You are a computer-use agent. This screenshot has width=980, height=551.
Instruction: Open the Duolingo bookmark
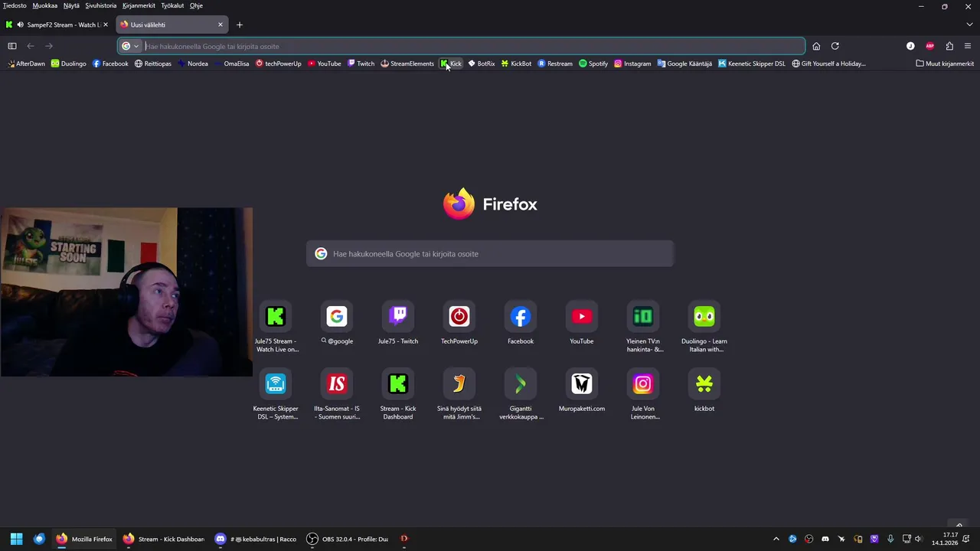(x=68, y=64)
